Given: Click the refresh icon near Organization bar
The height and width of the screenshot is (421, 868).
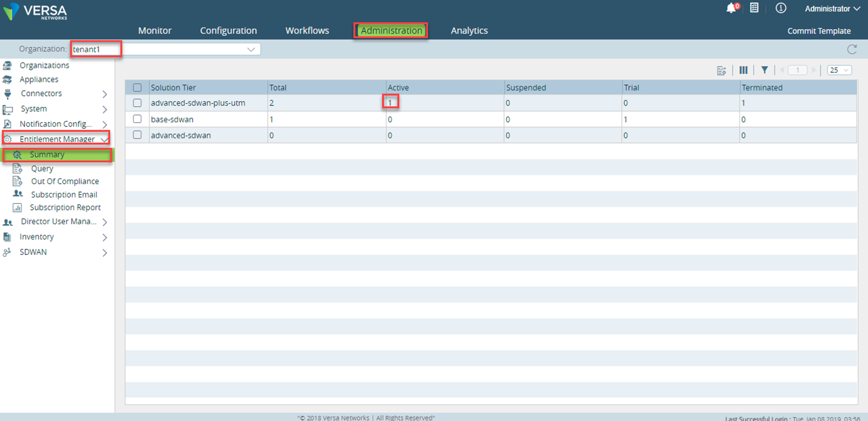Looking at the screenshot, I should click(852, 49).
